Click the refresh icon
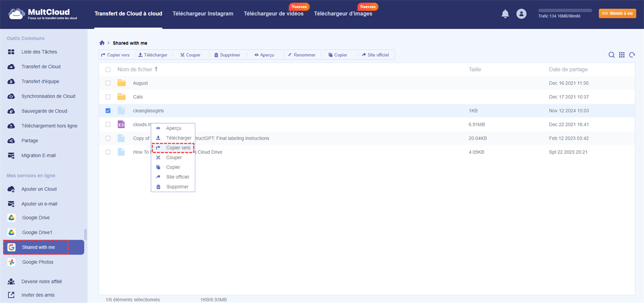 pos(632,55)
